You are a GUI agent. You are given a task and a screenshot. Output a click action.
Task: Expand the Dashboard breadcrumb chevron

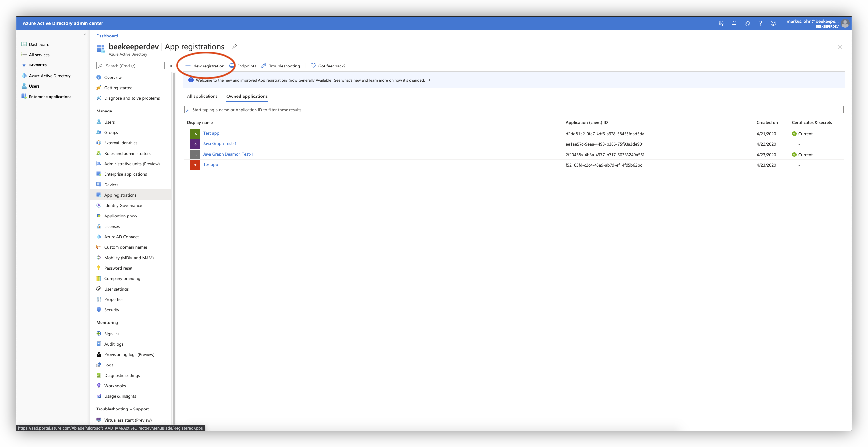pyautogui.click(x=121, y=36)
